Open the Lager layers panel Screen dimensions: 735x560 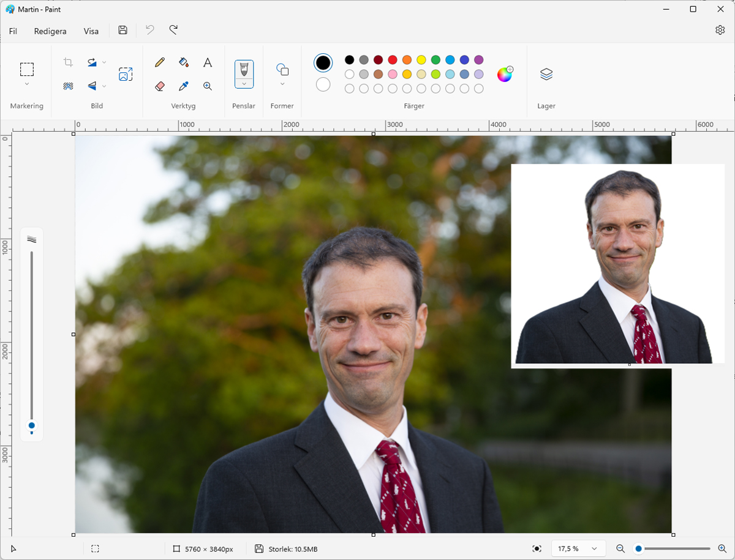(545, 74)
